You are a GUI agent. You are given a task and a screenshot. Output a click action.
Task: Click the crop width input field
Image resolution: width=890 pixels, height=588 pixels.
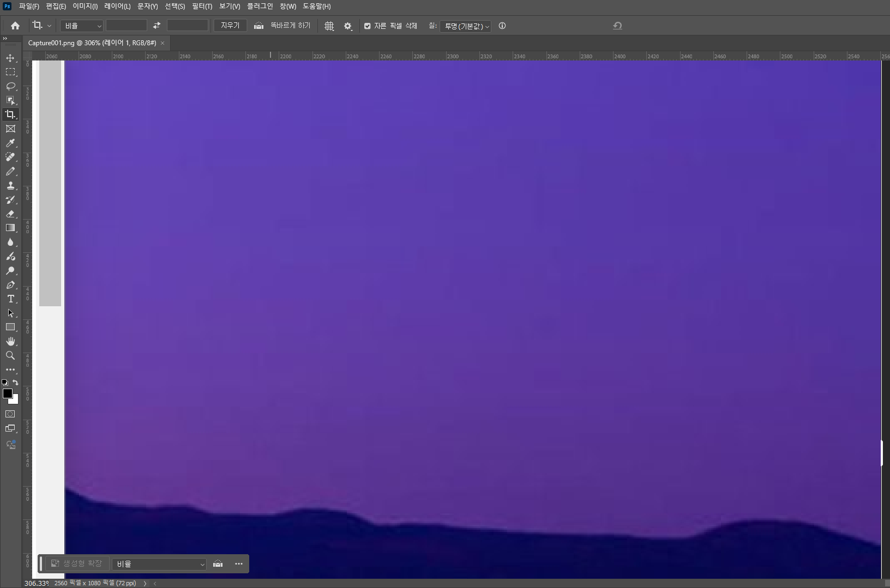(x=127, y=26)
